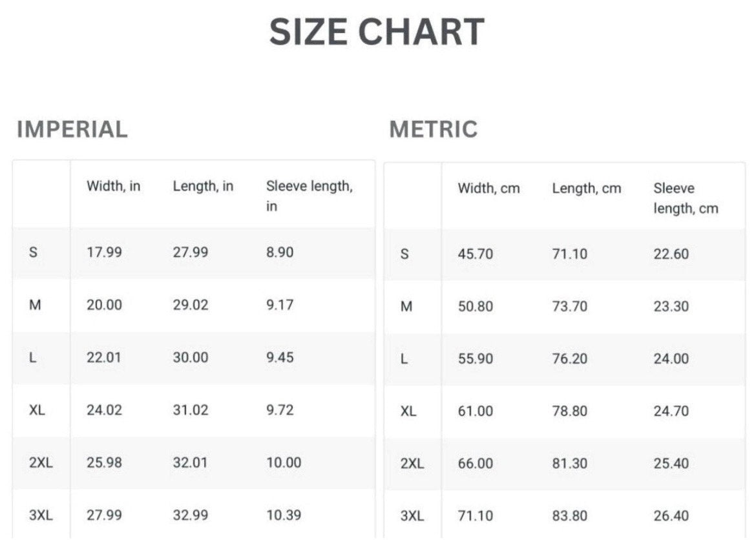
Task: Click the 83.80 length value for 3XL
Action: [x=569, y=516]
